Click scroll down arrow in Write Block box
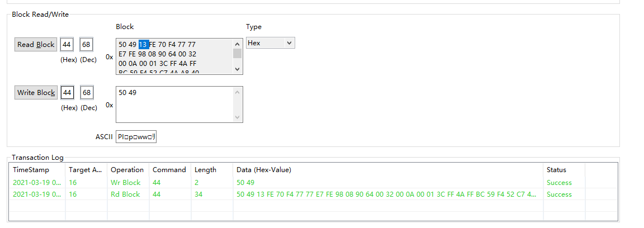 pyautogui.click(x=238, y=117)
